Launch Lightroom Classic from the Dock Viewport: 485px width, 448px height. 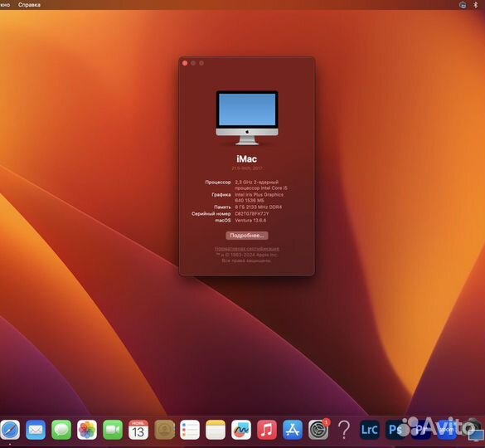coord(370,430)
